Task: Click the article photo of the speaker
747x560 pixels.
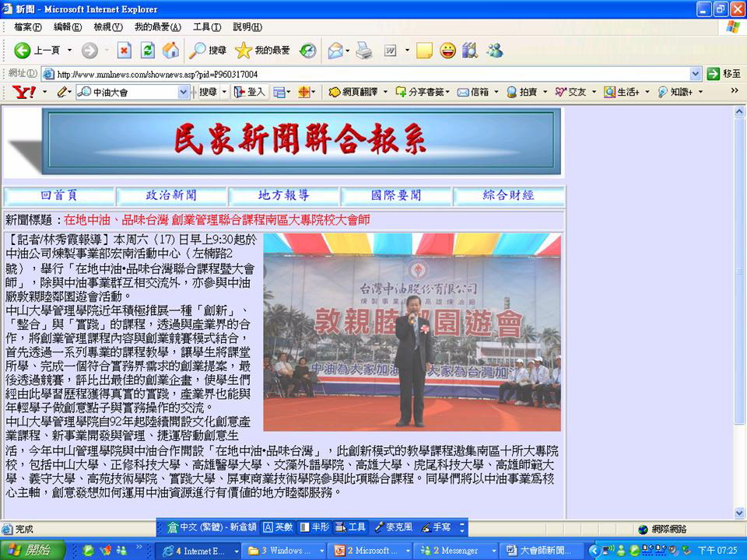Action: click(412, 332)
